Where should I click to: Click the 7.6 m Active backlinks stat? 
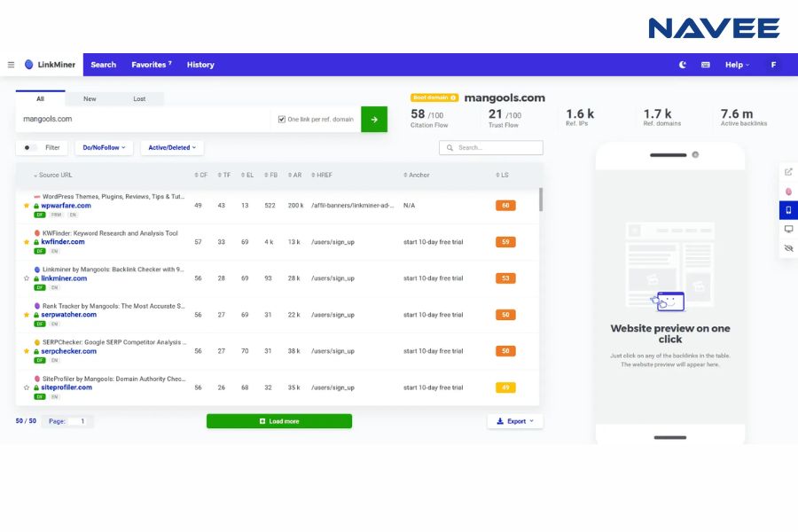(744, 117)
